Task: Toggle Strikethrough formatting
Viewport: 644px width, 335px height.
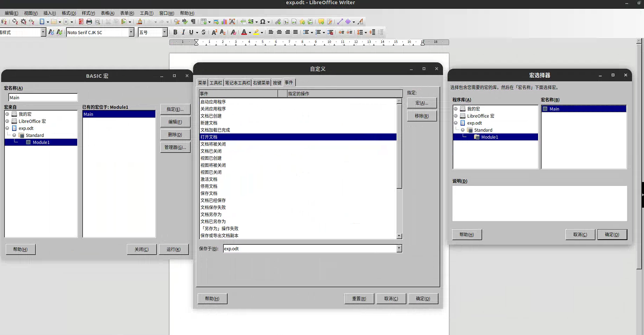Action: (x=204, y=32)
